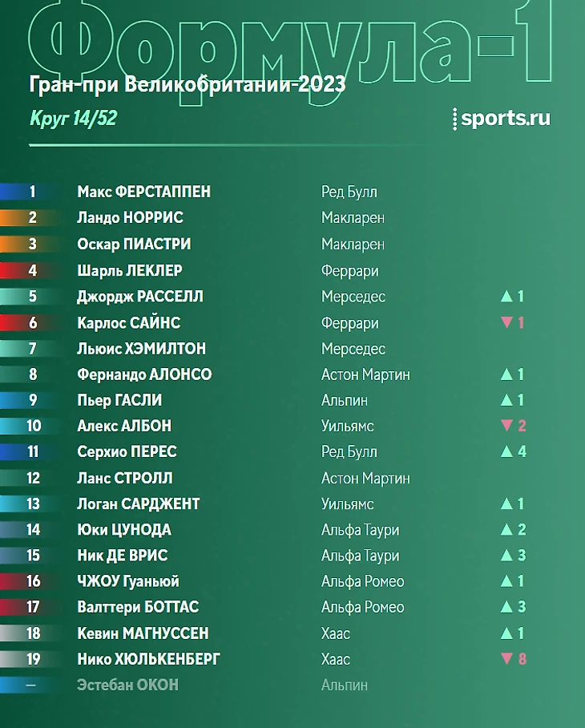Viewport: 585px width, 728px height.
Task: Click the red position 4 Ferrari badge
Action: (32, 270)
